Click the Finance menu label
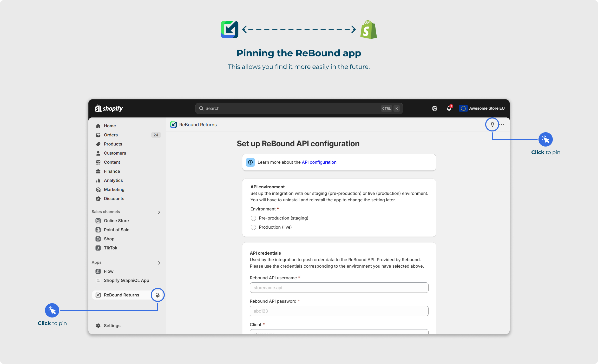Viewport: 598px width, 364px height. coord(112,171)
